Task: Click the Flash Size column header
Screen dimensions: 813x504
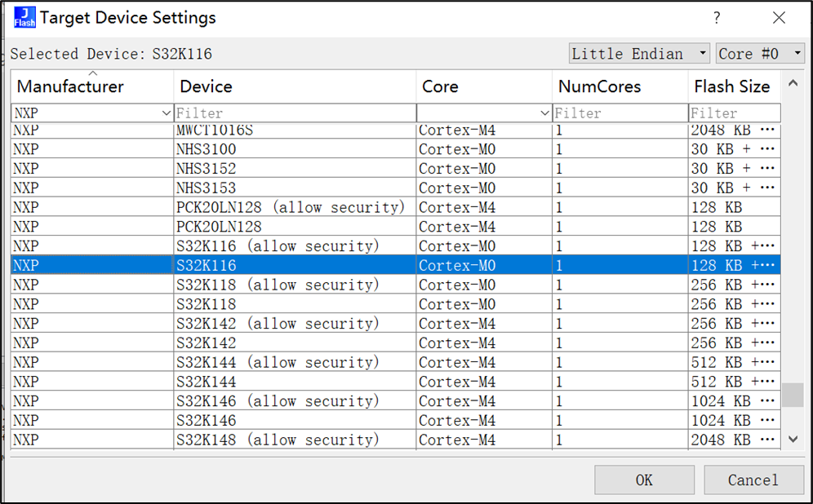Action: 732,86
